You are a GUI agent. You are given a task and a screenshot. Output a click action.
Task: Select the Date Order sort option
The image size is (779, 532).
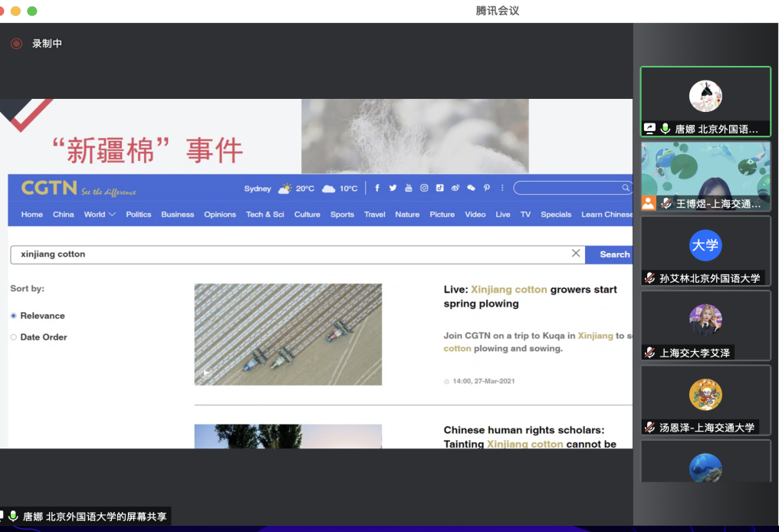pyautogui.click(x=13, y=337)
